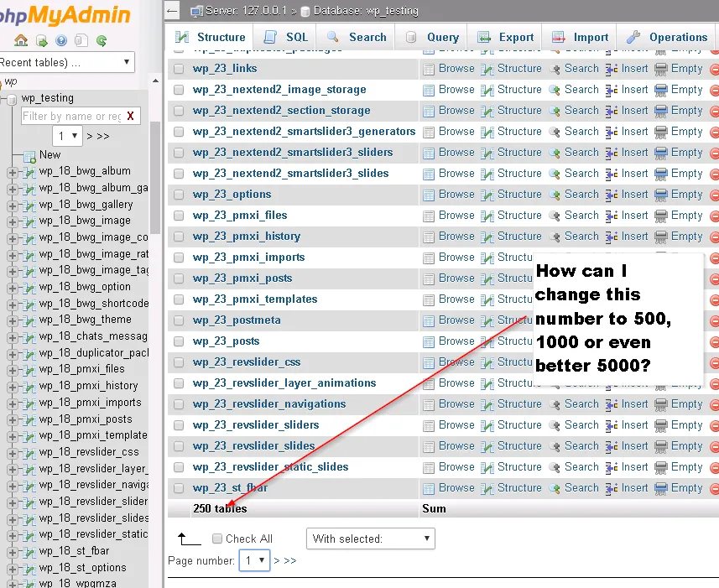Click Search icon for wp_23_nextend2_smartslider3_slides row

pyautogui.click(x=555, y=174)
